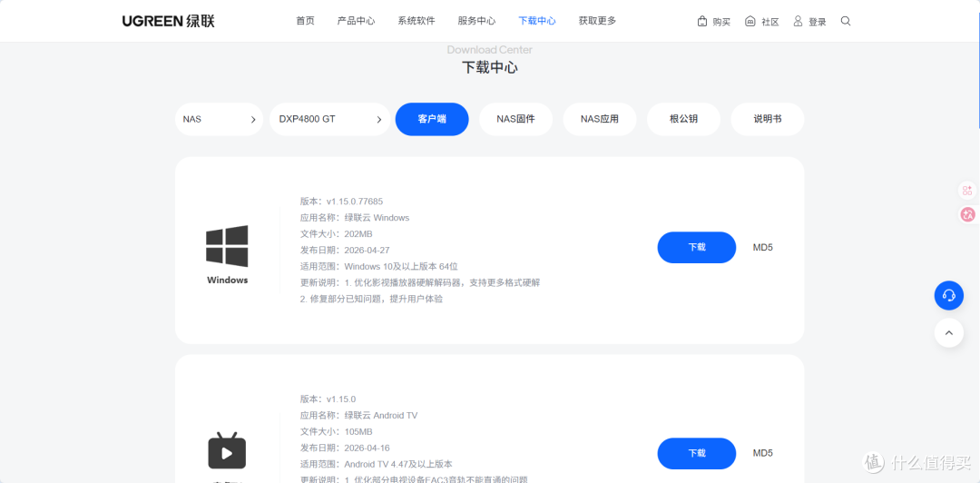Image resolution: width=980 pixels, height=483 pixels.
Task: Click 修复部分已知问题 update note line
Action: click(x=371, y=299)
